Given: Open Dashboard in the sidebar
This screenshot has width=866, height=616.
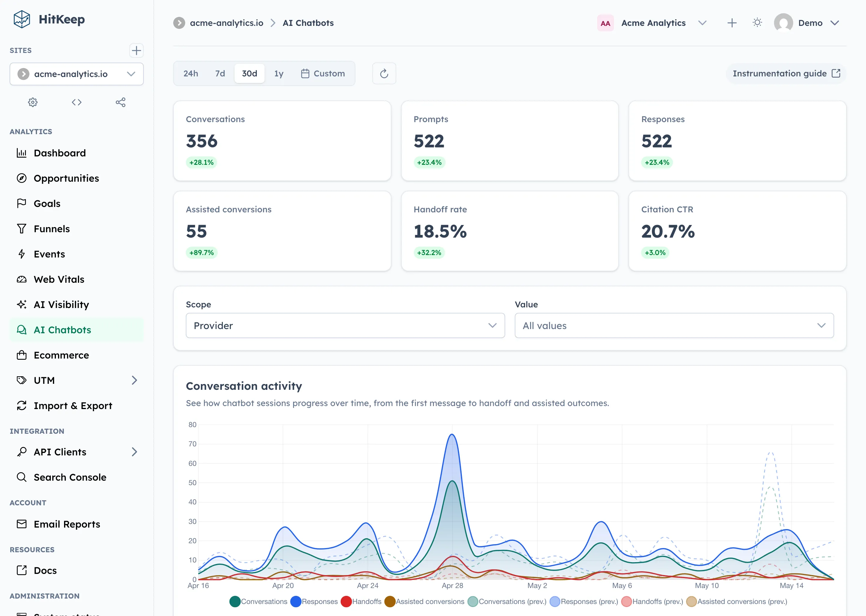Looking at the screenshot, I should tap(77, 153).
